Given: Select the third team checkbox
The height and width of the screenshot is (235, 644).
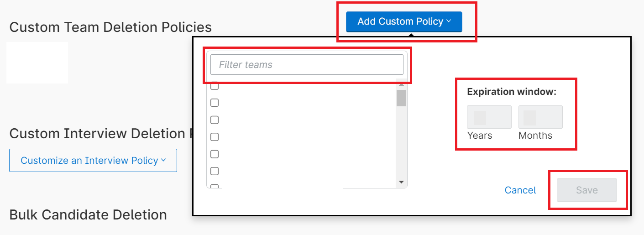Looking at the screenshot, I should point(215,120).
